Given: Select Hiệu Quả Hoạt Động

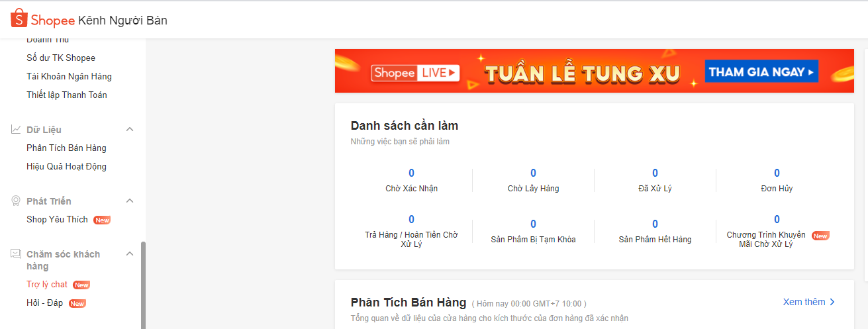Looking at the screenshot, I should (66, 167).
